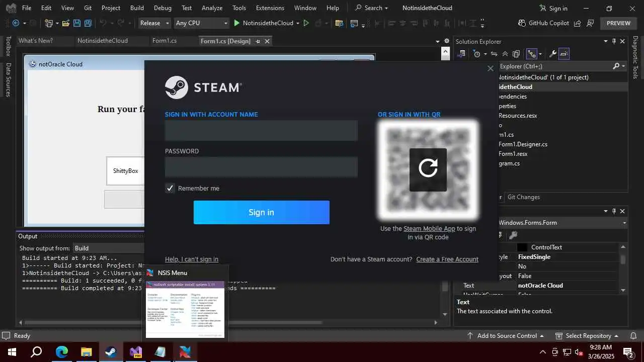Screen dimensions: 644x362
Task: Open the Search box in title bar
Action: [371, 8]
